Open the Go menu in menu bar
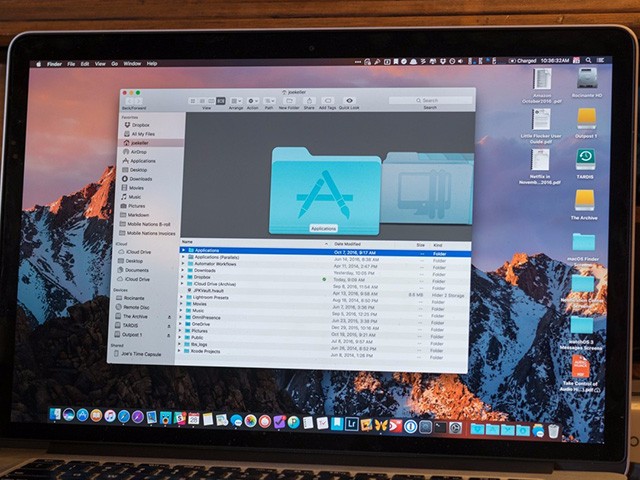Viewport: 640px width, 480px height. [115, 63]
